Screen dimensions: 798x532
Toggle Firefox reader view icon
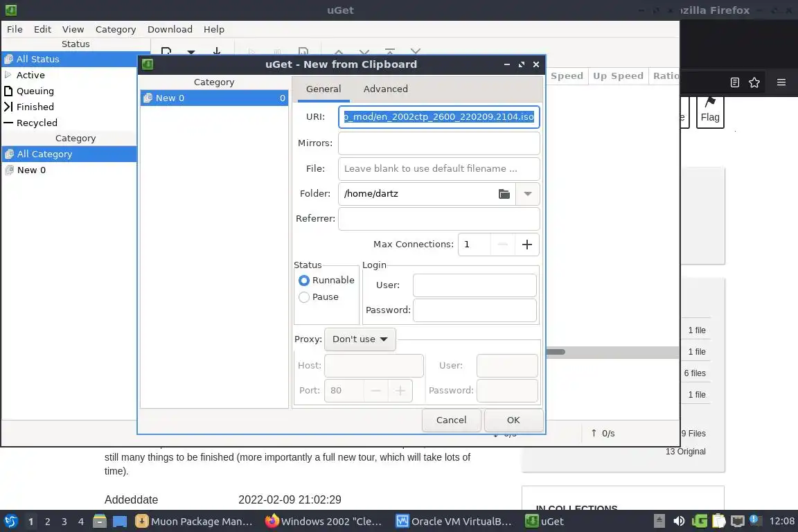(x=734, y=82)
